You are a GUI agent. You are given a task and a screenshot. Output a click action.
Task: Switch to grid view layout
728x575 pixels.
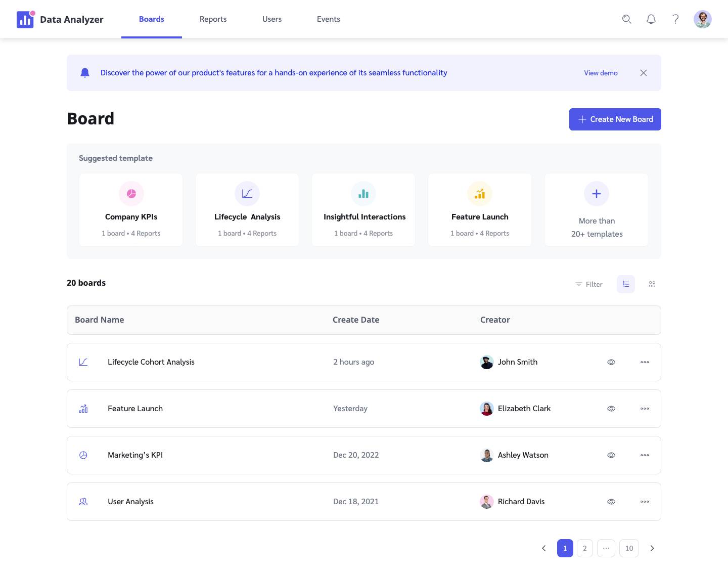(652, 284)
